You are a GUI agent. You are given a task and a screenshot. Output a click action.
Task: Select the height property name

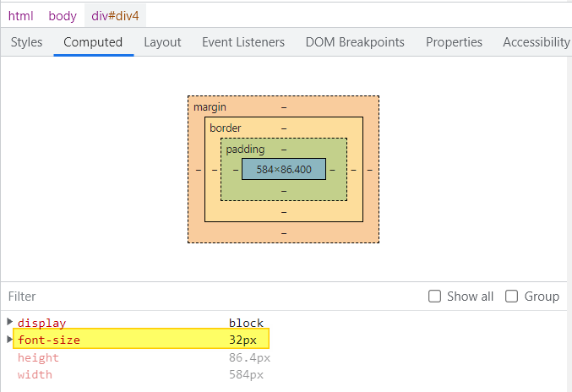pyautogui.click(x=38, y=357)
